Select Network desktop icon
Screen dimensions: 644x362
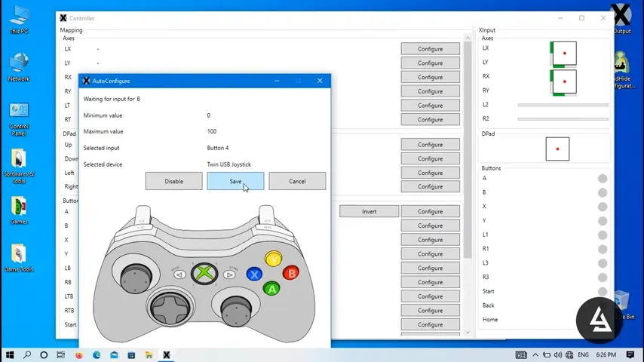(19, 67)
